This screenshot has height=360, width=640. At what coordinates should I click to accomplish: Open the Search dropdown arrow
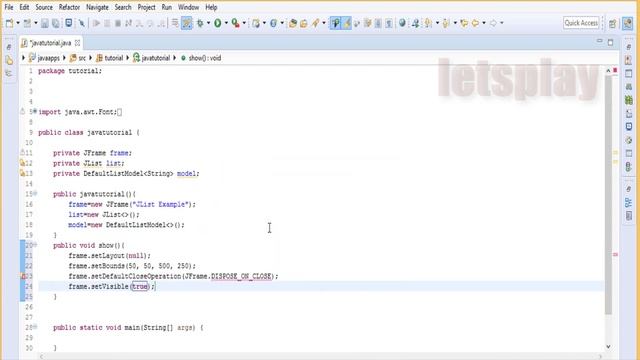pyautogui.click(x=324, y=23)
